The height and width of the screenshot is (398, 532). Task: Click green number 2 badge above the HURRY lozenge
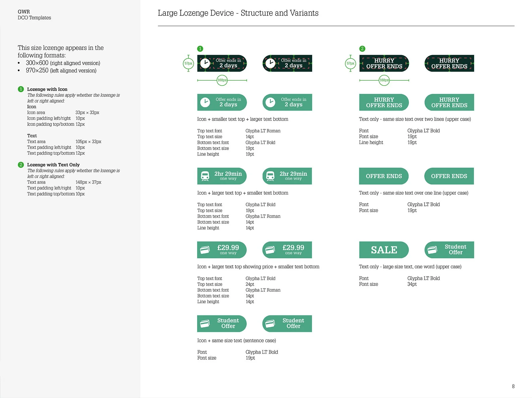point(362,49)
